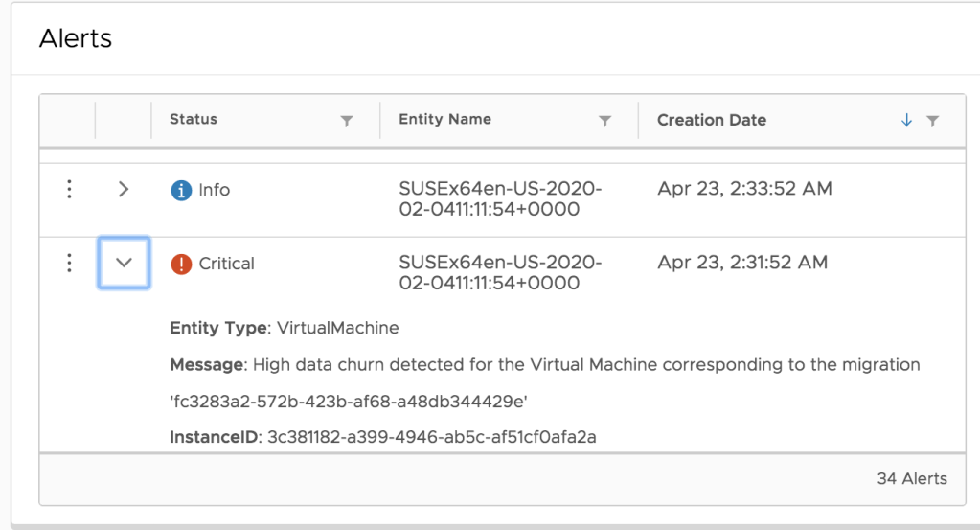
Task: Sort alerts by Entity Name header
Action: pos(444,120)
